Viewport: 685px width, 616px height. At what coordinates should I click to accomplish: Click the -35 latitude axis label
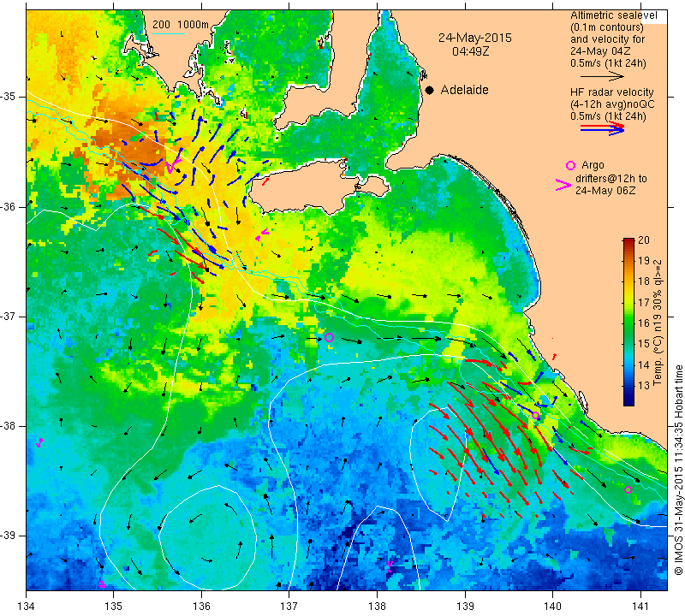[x=9, y=97]
